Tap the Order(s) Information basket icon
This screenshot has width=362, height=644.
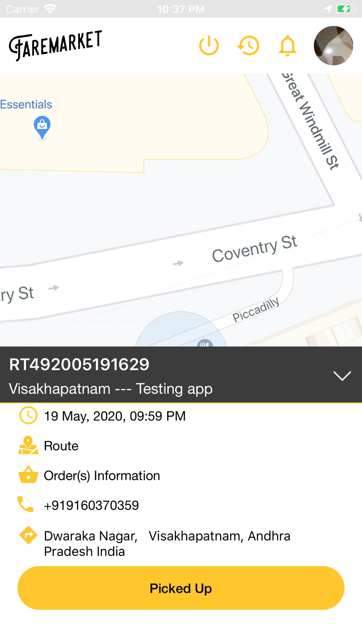(28, 475)
